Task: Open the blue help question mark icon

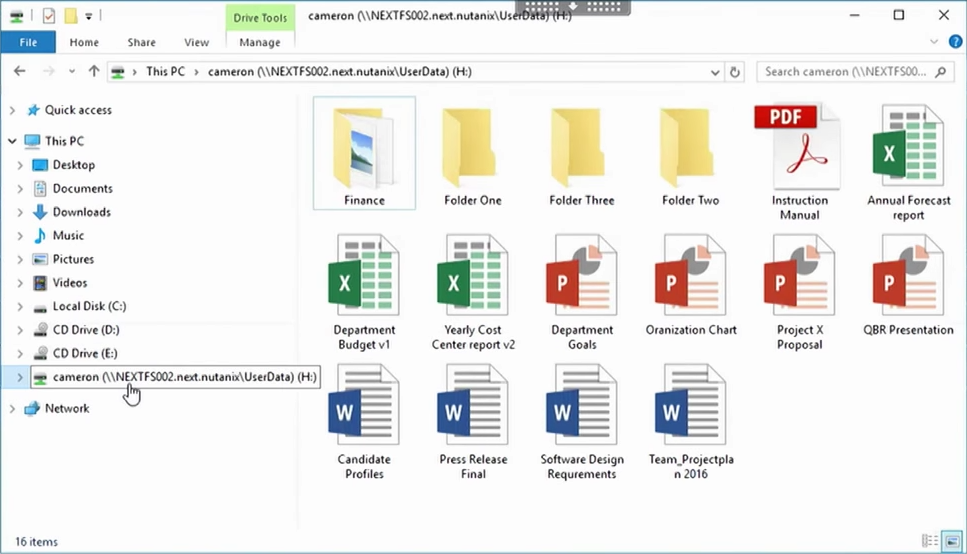Action: click(x=955, y=42)
